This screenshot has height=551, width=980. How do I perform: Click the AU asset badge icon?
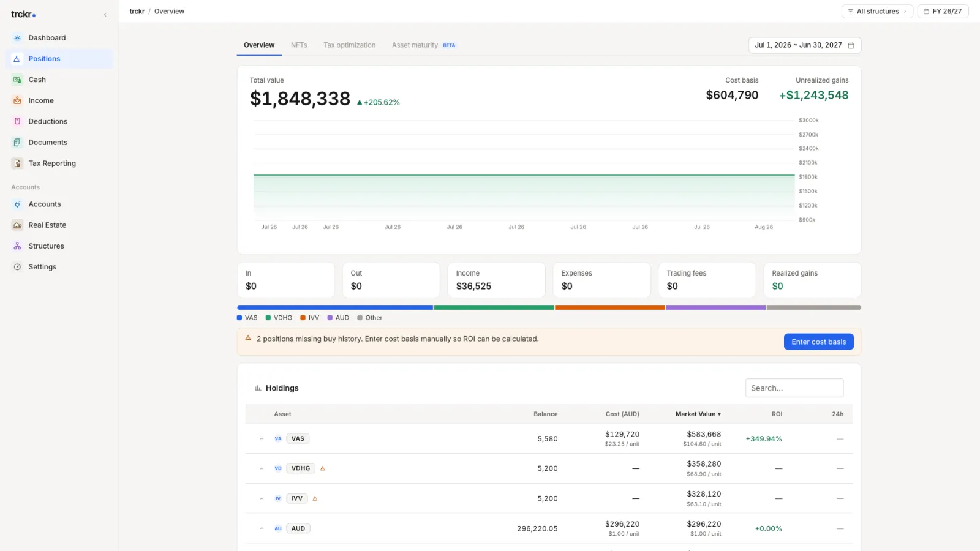point(278,528)
